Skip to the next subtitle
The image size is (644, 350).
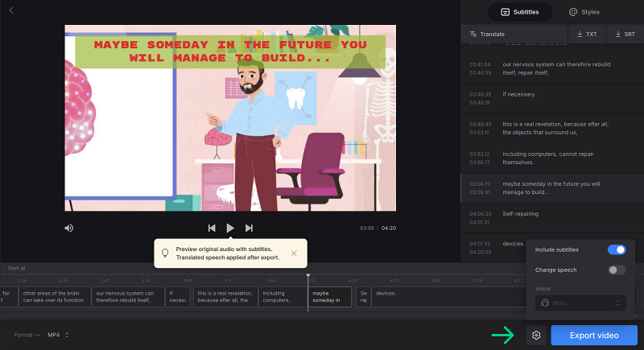[249, 229]
